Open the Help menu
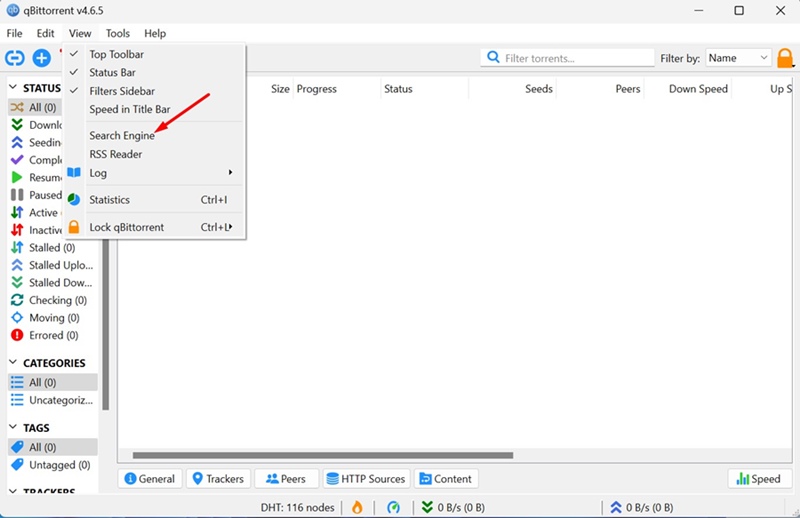 [155, 33]
